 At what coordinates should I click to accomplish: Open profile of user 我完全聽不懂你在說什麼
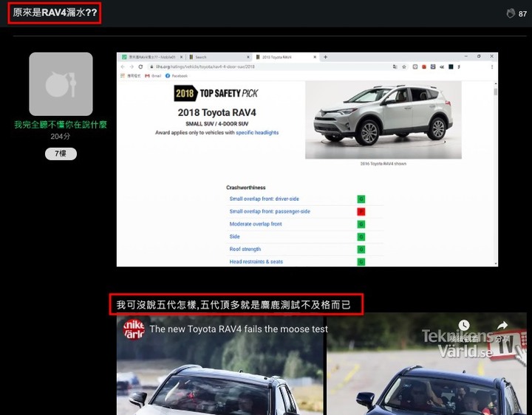[61, 125]
